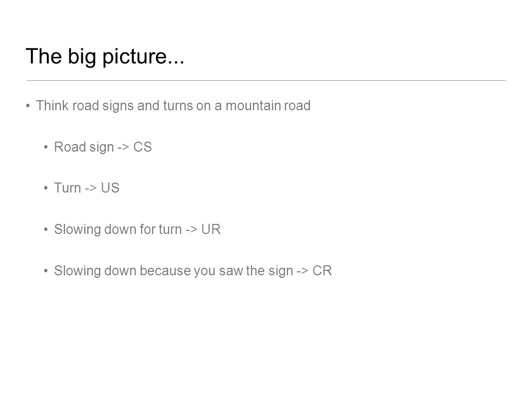Select the line "Think road signs and turns"
The height and width of the screenshot is (399, 532).
(x=173, y=106)
